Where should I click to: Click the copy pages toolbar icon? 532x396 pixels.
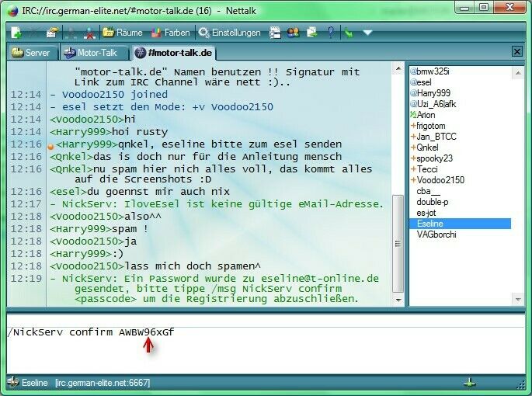311,33
